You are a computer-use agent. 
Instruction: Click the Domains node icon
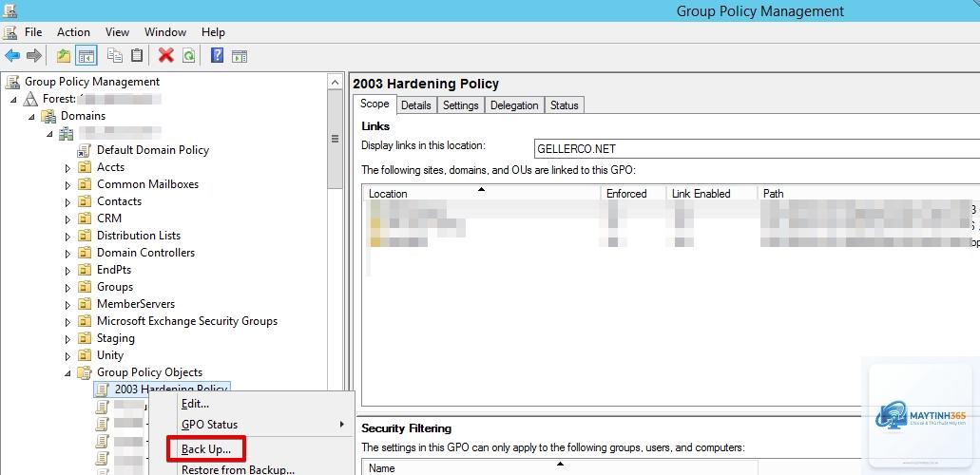tap(48, 116)
